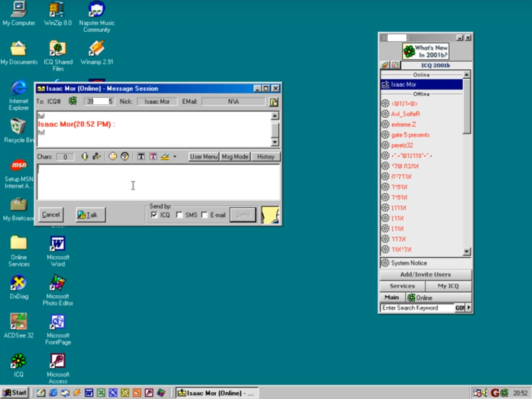Image resolution: width=532 pixels, height=399 pixels.
Task: Click the sound icon in message toolbar
Action: coord(84,156)
